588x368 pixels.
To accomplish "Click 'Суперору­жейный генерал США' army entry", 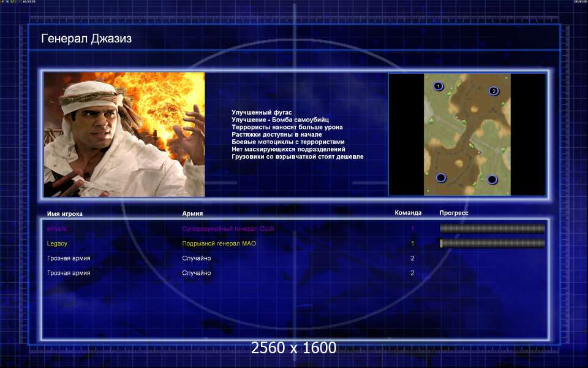I will click(228, 229).
